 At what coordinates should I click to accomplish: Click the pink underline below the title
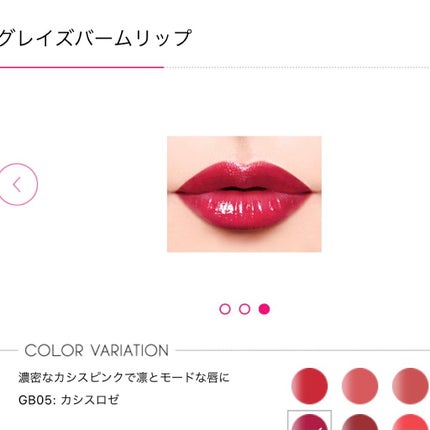pos(82,67)
